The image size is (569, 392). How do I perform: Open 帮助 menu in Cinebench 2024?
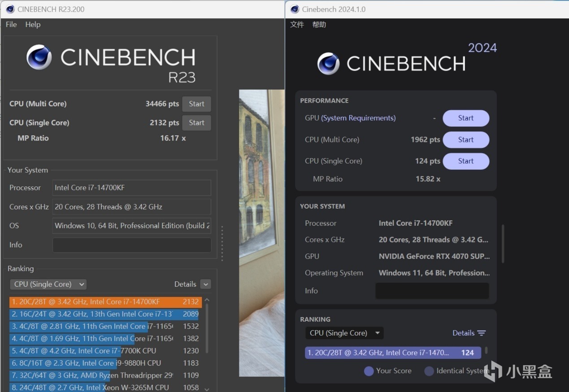(319, 25)
